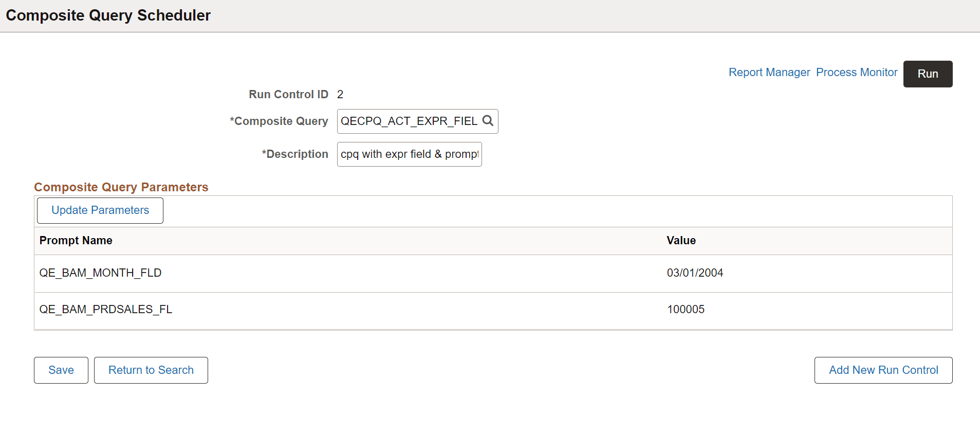Click the Composite Query Parameters section heading

[121, 187]
